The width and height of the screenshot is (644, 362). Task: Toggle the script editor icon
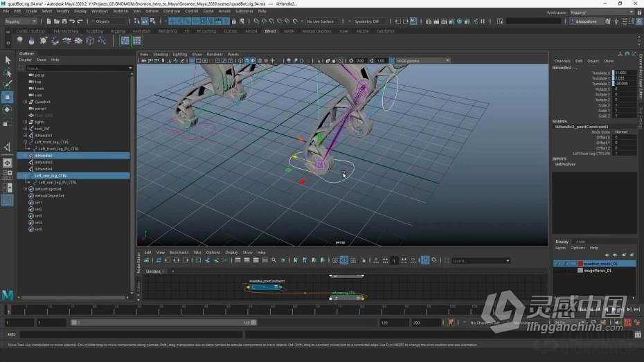(638, 335)
